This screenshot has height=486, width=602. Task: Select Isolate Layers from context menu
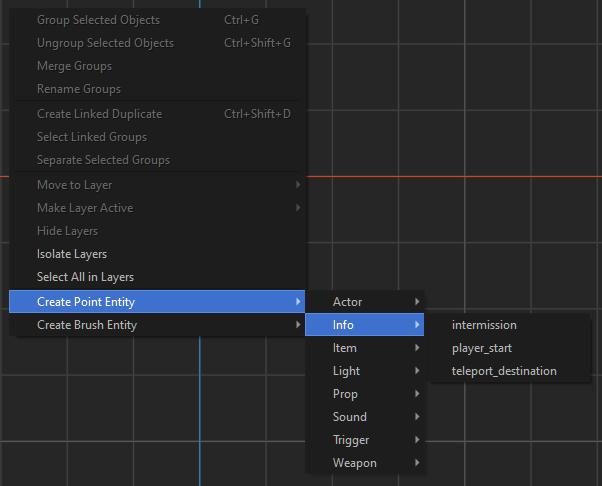tap(72, 254)
